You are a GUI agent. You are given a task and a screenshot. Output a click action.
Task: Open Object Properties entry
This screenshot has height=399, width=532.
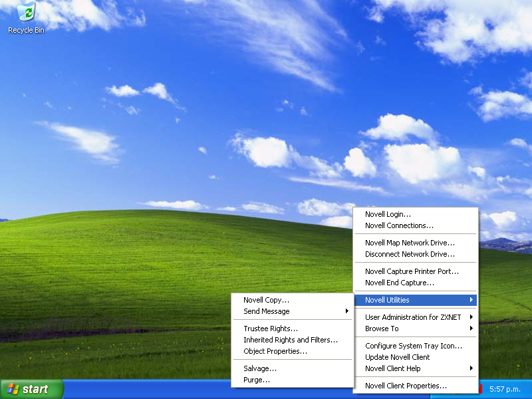293,352
